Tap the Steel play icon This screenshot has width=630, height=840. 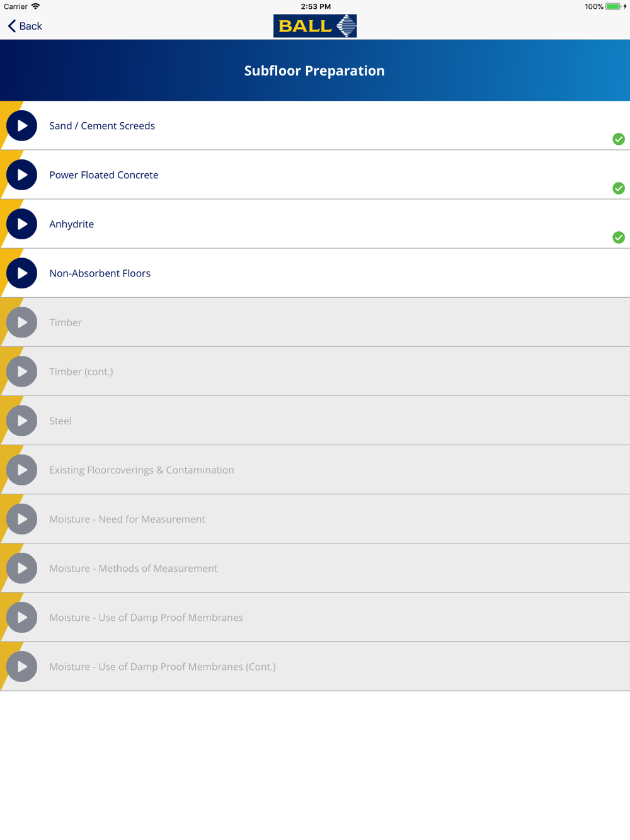(x=22, y=421)
